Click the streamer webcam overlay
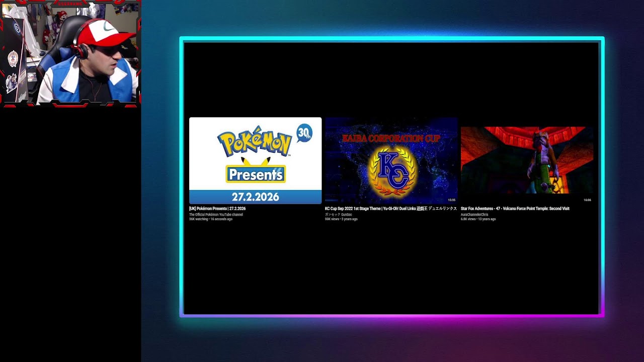This screenshot has height=362, width=644. click(x=70, y=53)
